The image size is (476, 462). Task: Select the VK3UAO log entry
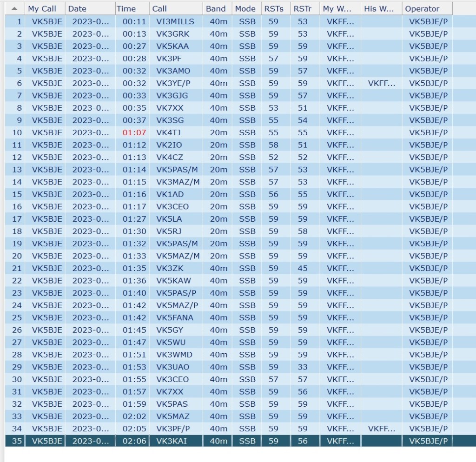click(x=172, y=367)
